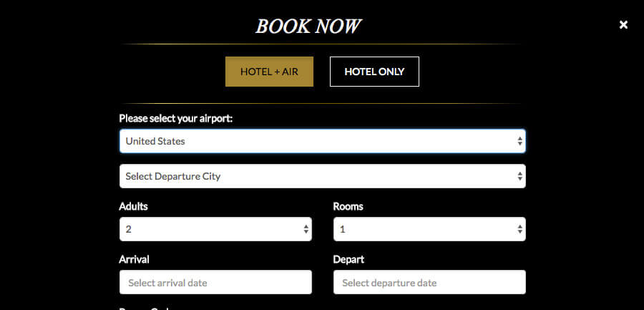Open the Rooms count dropdown
This screenshot has height=310, width=644.
click(x=429, y=229)
